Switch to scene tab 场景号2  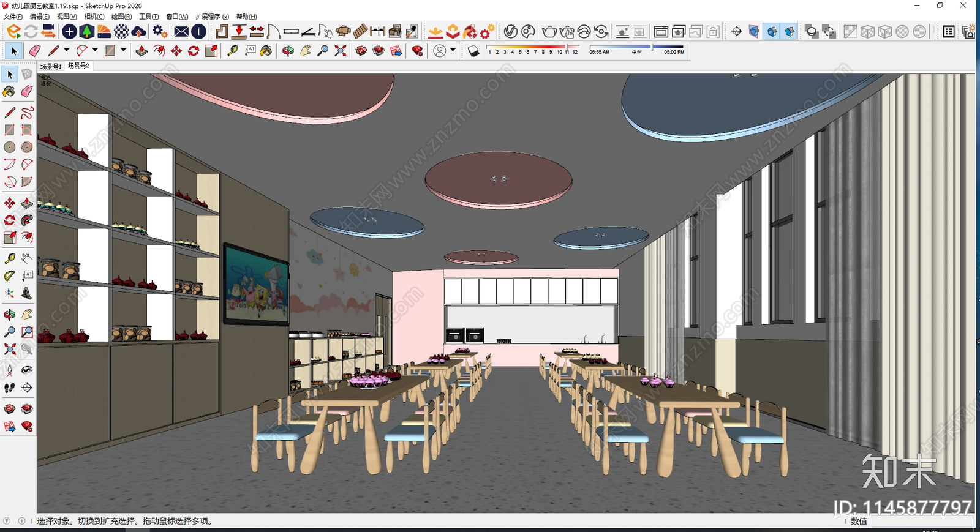pyautogui.click(x=78, y=66)
